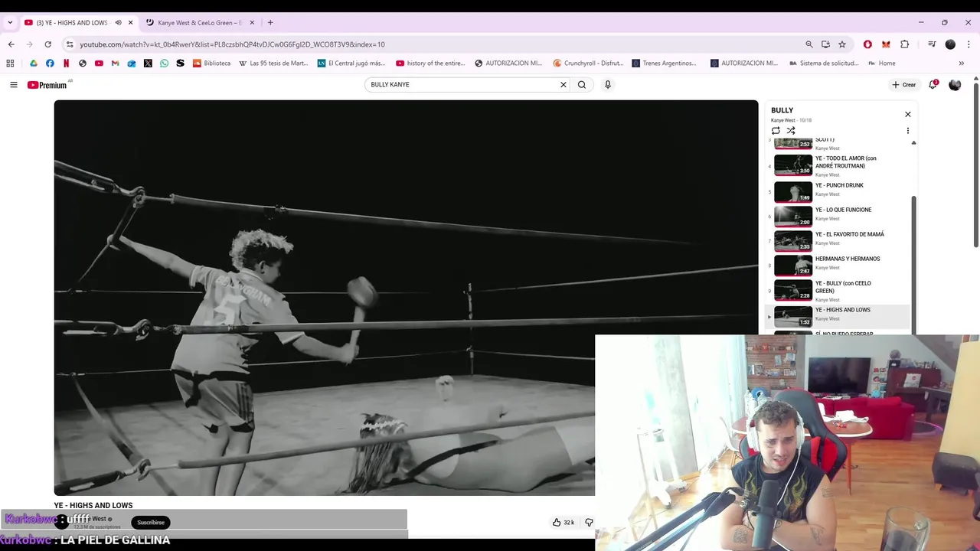Open the zoom magnifier icon in address bar

[x=809, y=44]
